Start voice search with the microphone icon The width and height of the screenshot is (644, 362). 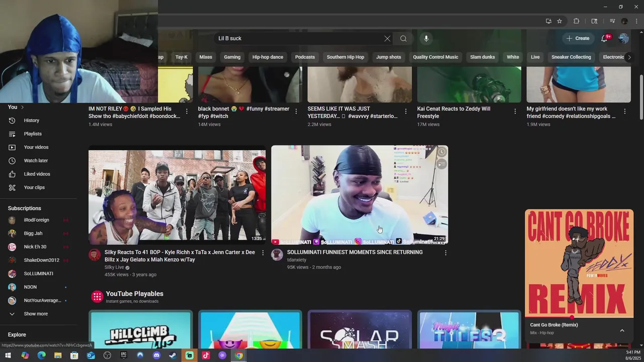[x=426, y=38]
